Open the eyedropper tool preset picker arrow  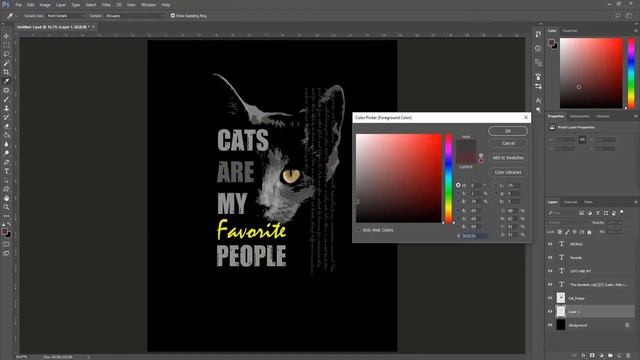point(16,16)
